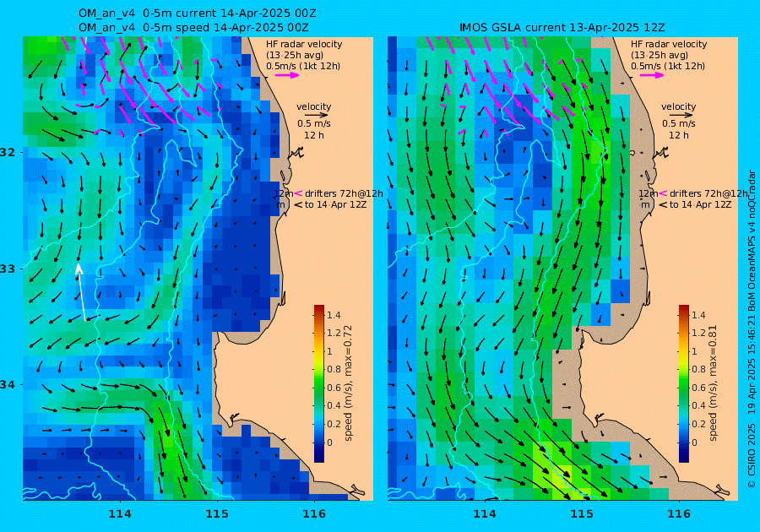
Task: Click longitude label '115' under right map
Action: coord(582,514)
